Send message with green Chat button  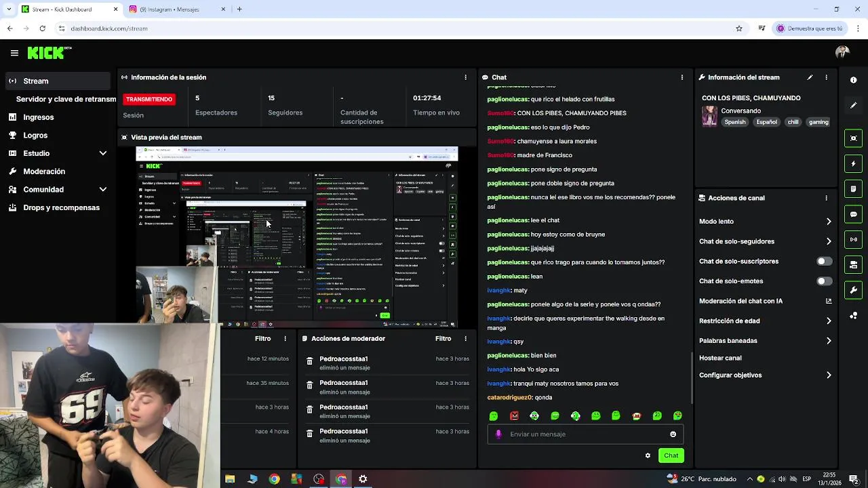(671, 455)
